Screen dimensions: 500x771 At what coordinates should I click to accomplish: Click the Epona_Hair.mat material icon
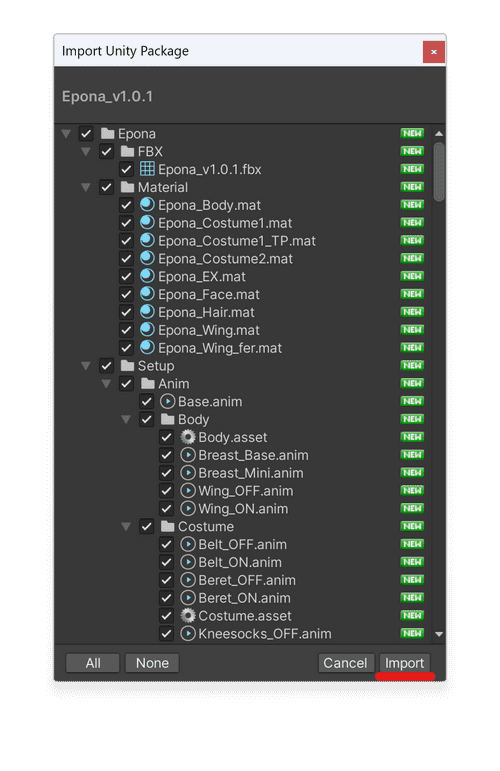click(147, 312)
